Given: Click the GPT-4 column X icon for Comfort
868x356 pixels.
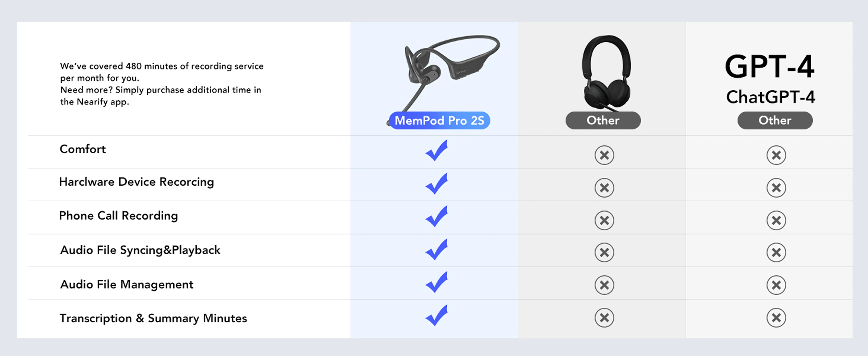Looking at the screenshot, I should coord(776,155).
